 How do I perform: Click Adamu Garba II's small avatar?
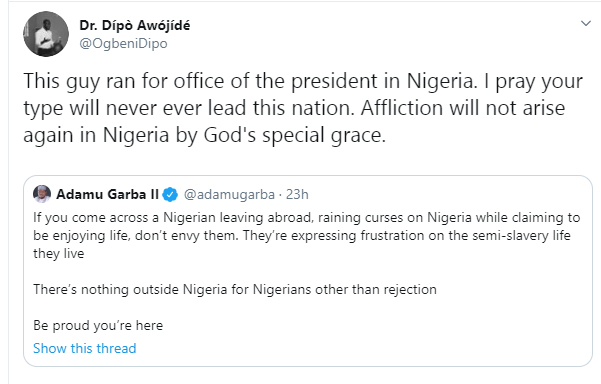pyautogui.click(x=42, y=194)
